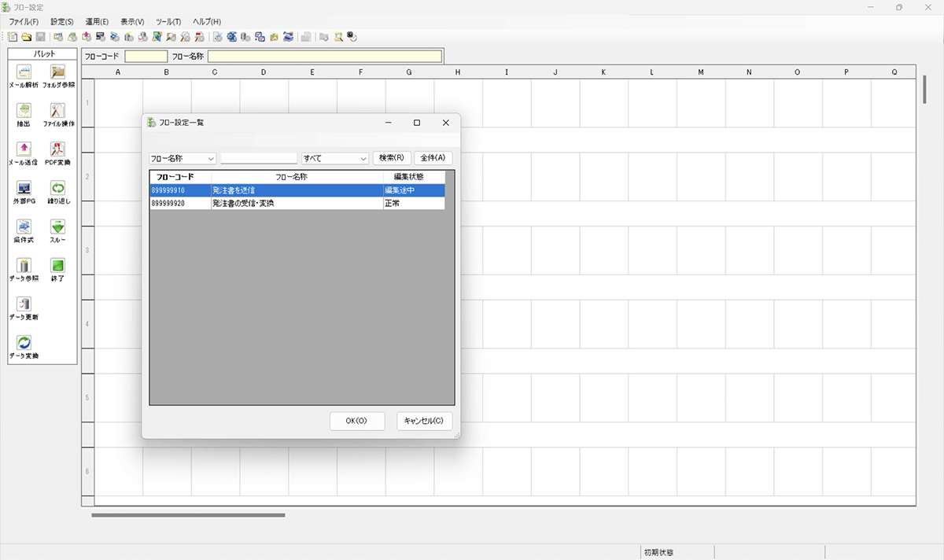
Task: Select the 繰り返し loop icon
Action: [58, 189]
